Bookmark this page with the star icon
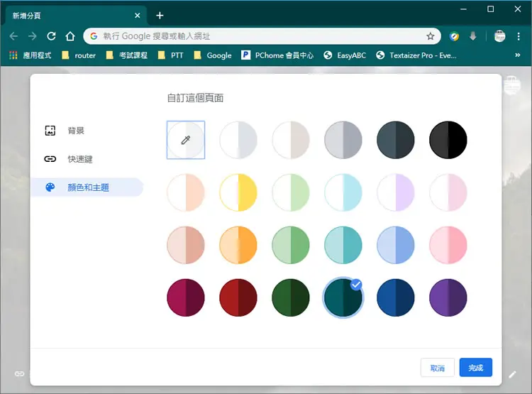This screenshot has width=532, height=394. (x=431, y=36)
